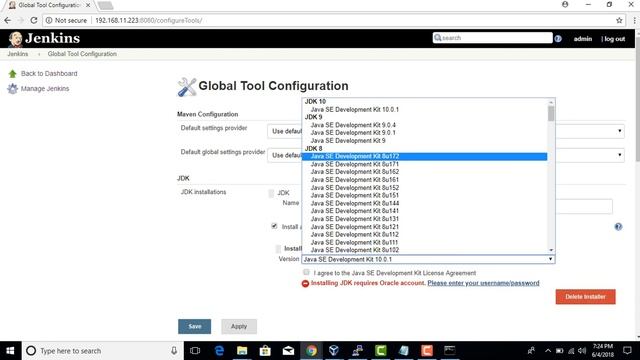Choose Java SE Development Kit 9.0.1
Screen dimensions: 640x360
(424, 133)
